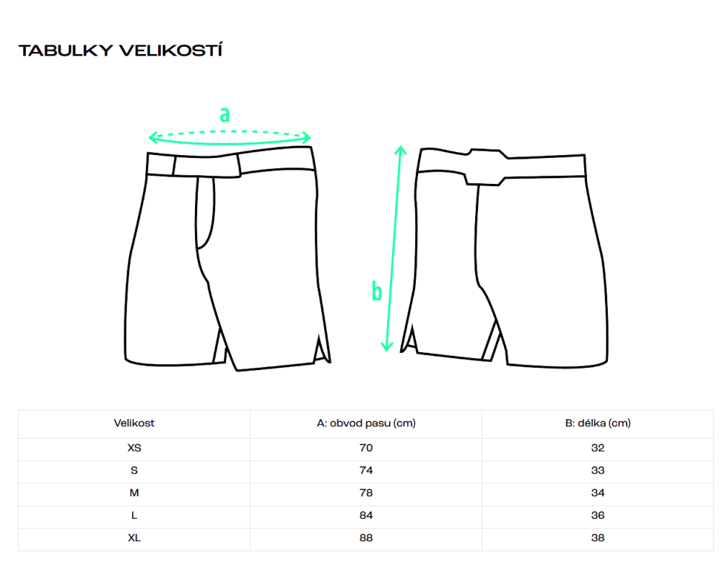The height and width of the screenshot is (588, 722).
Task: Select the 'A: obvod pasu (cm)' header
Action: click(x=366, y=424)
